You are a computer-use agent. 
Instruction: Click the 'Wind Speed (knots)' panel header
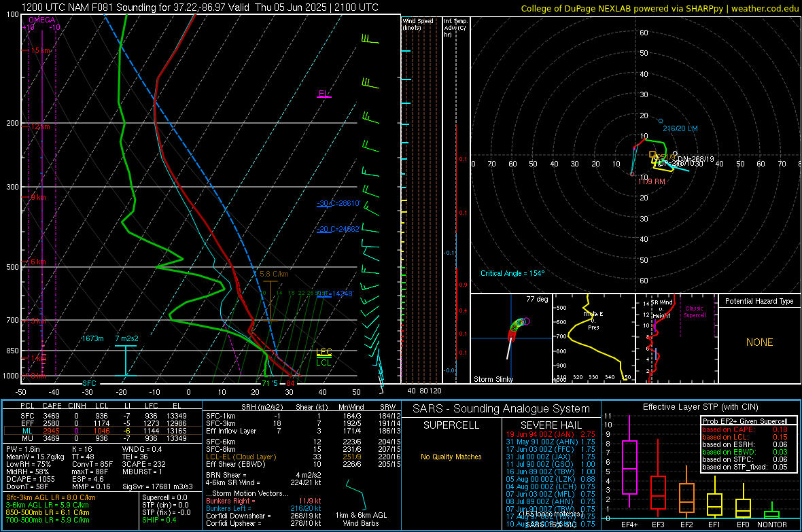tap(418, 24)
